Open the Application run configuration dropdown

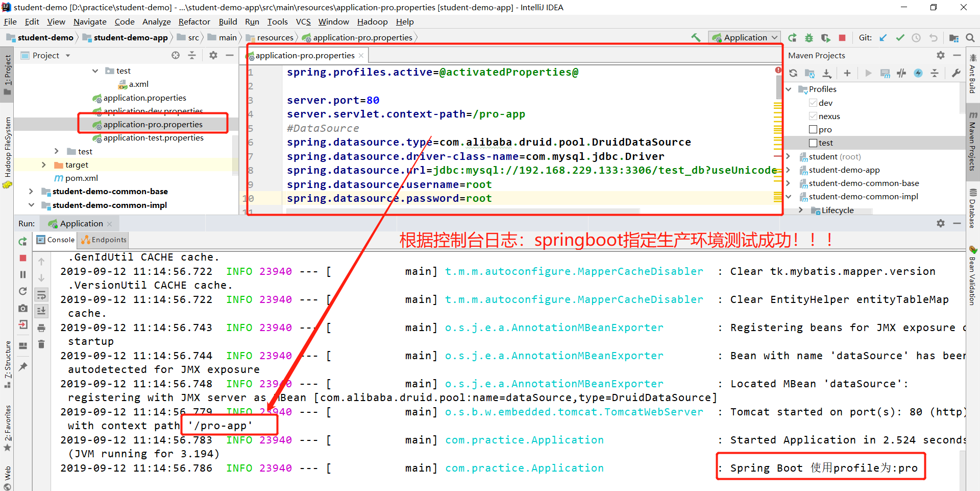(x=745, y=37)
